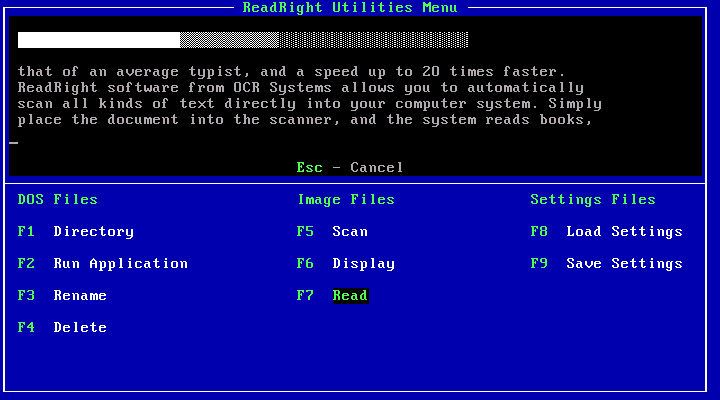Viewport: 720px width, 400px height.
Task: Click the line starting 'place the document'
Action: (305, 120)
